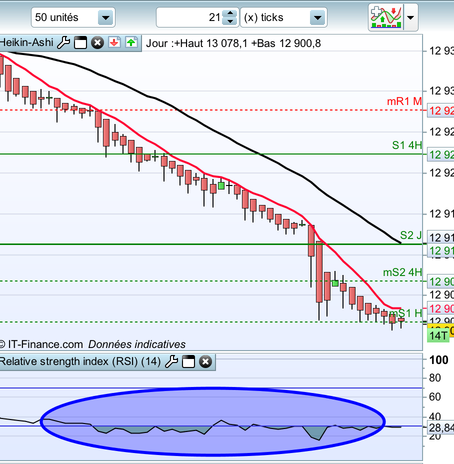454x464 pixels.
Task: Open the 50 unités dropdown
Action: coord(73,17)
